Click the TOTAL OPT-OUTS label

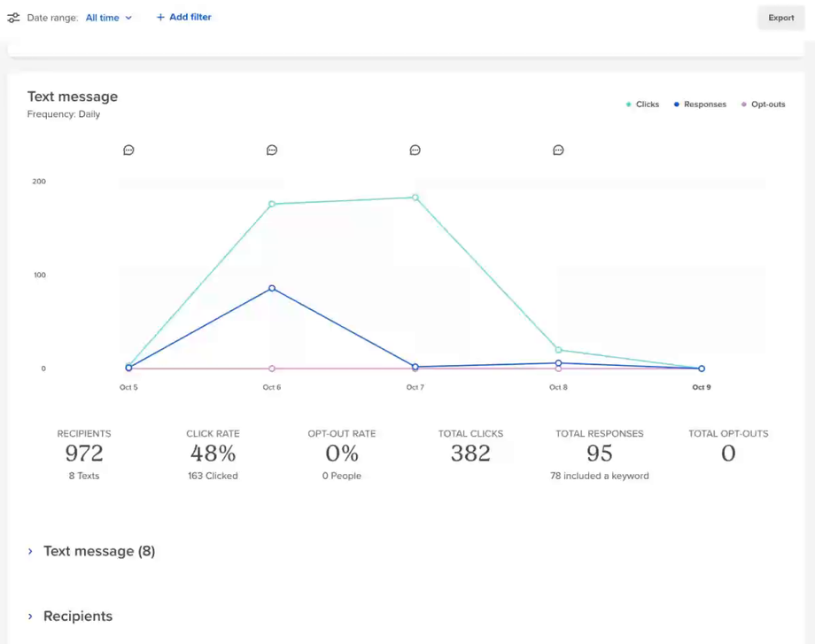728,433
